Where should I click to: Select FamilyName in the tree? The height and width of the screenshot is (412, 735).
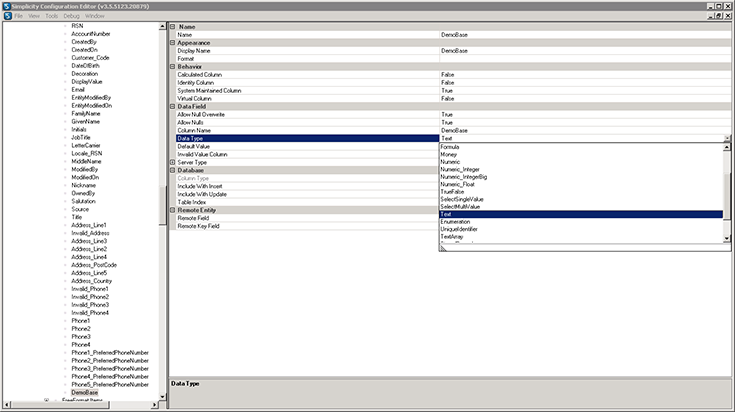[86, 113]
